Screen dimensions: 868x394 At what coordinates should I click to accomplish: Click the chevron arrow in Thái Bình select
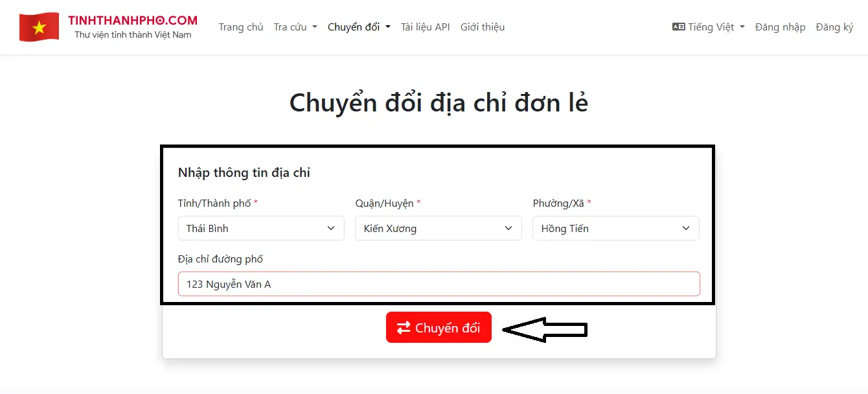tap(331, 228)
